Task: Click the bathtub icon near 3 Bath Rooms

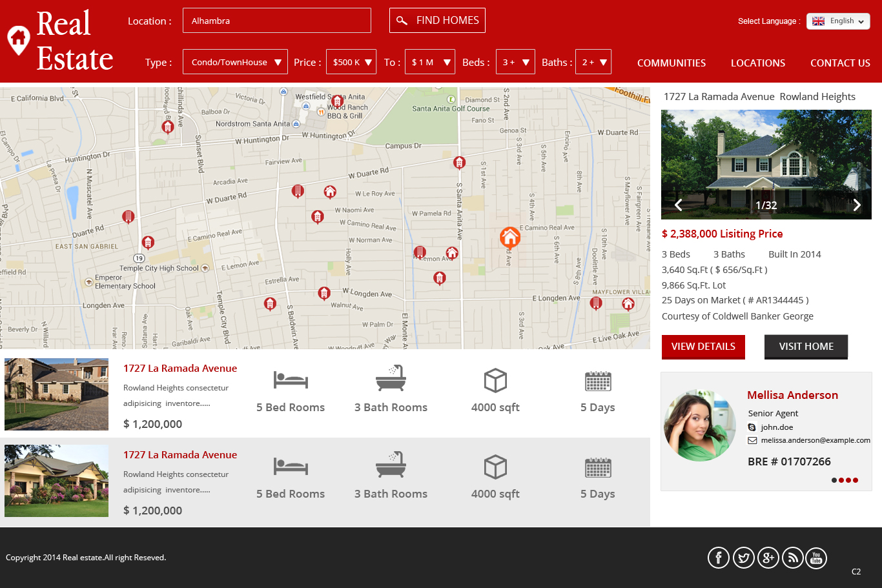Action: (x=391, y=378)
